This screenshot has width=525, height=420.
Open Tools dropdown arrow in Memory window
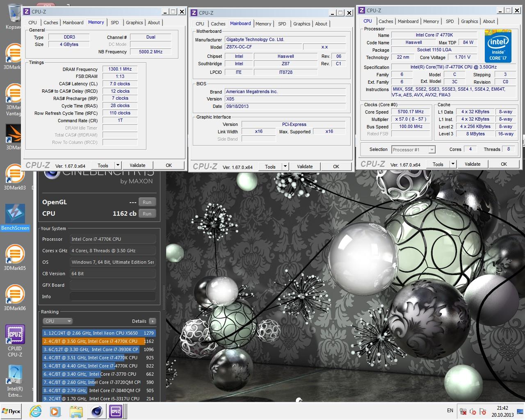(118, 165)
